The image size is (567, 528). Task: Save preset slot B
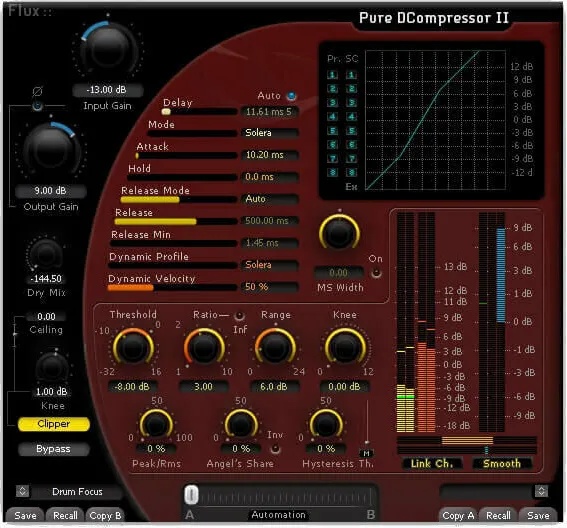(x=538, y=515)
